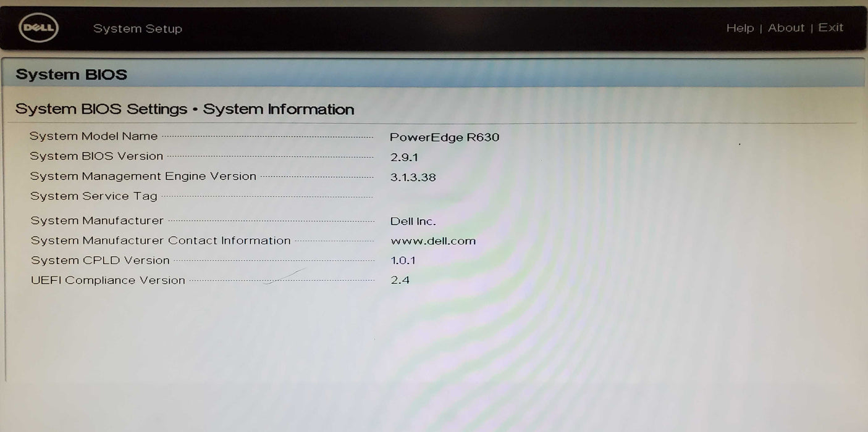Select the System Manufacturer Contact Information label
The height and width of the screenshot is (432, 868).
coord(161,241)
